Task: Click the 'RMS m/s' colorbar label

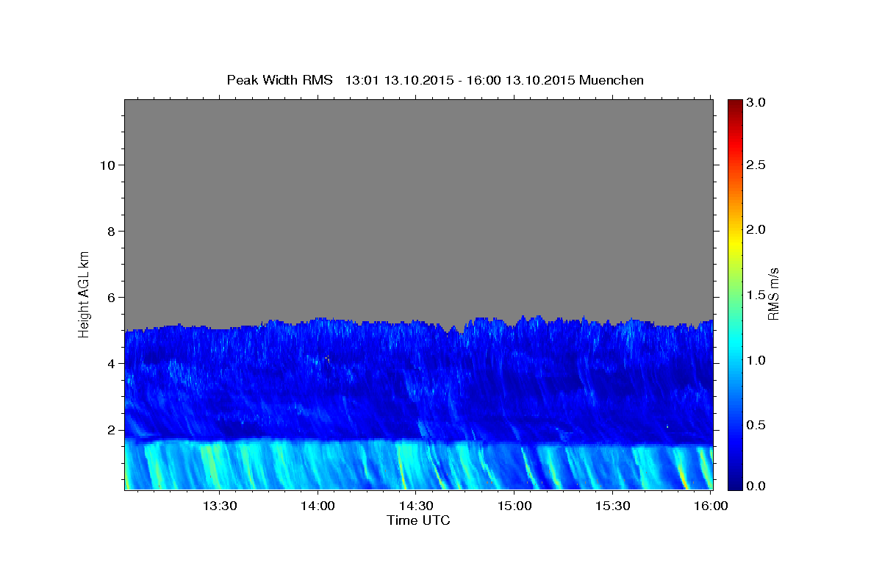Action: tap(773, 293)
